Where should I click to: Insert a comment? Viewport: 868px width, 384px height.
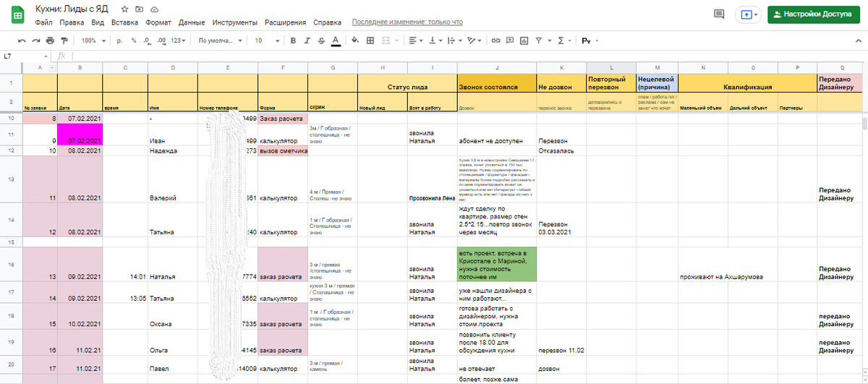(511, 40)
